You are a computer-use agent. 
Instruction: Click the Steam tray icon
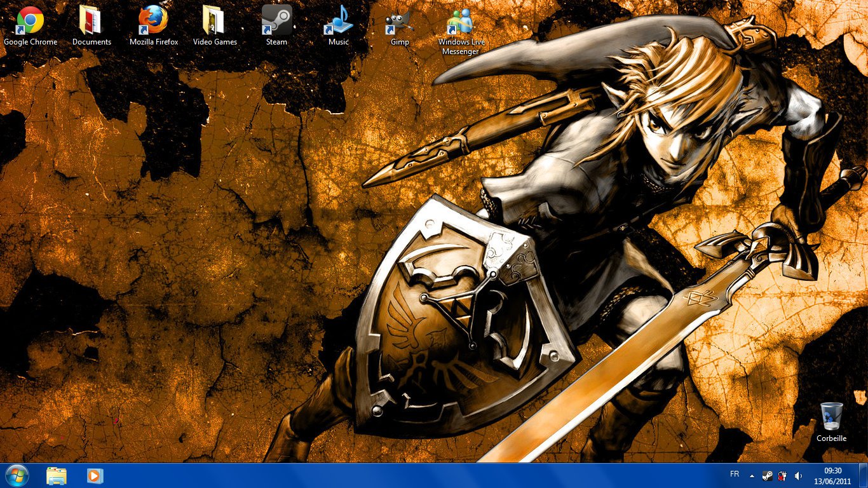(x=768, y=475)
